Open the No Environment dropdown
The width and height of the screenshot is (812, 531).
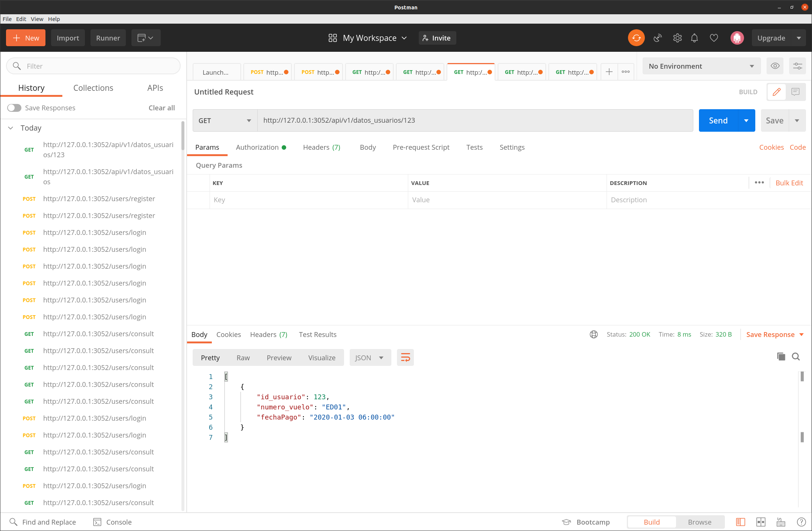point(702,66)
